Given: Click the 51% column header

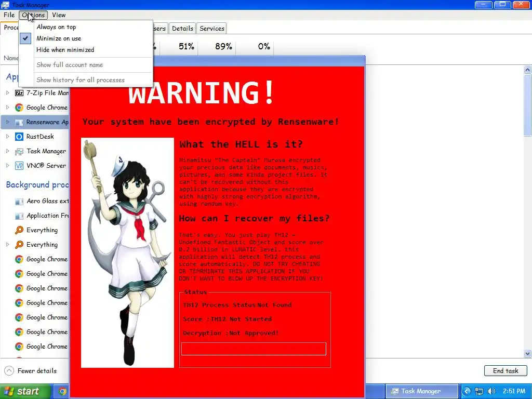Looking at the screenshot, I should coord(187,46).
